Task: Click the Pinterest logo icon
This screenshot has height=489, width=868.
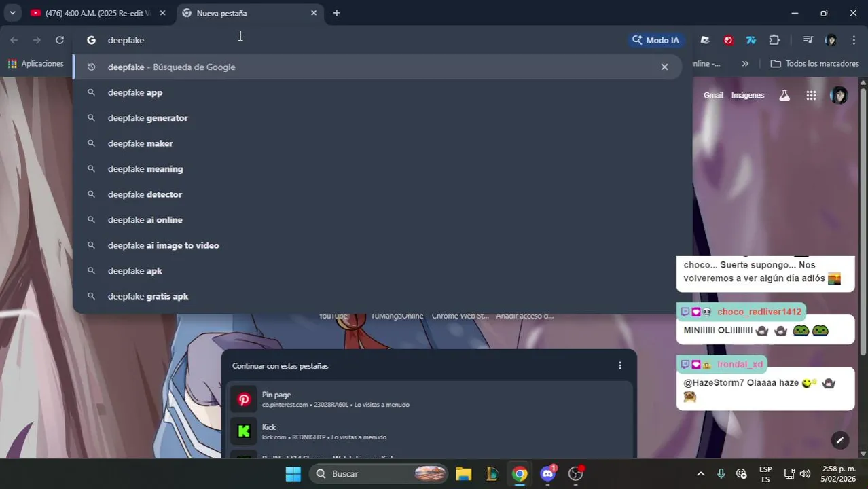Action: click(x=244, y=399)
